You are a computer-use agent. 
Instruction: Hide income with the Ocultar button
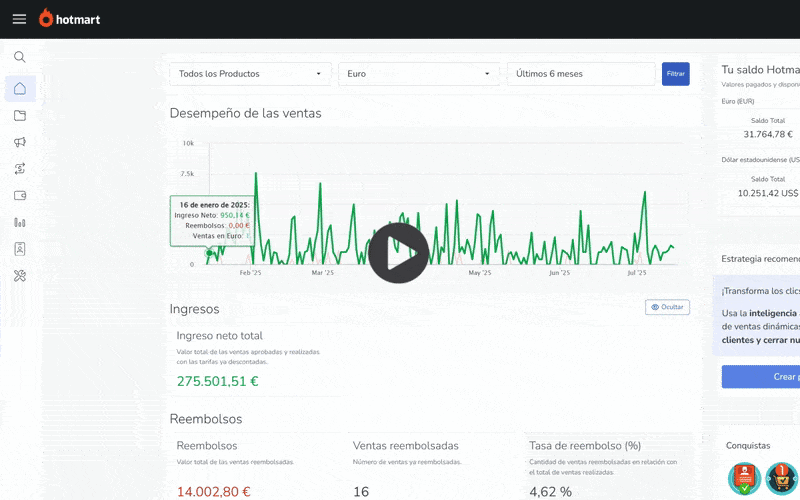667,307
